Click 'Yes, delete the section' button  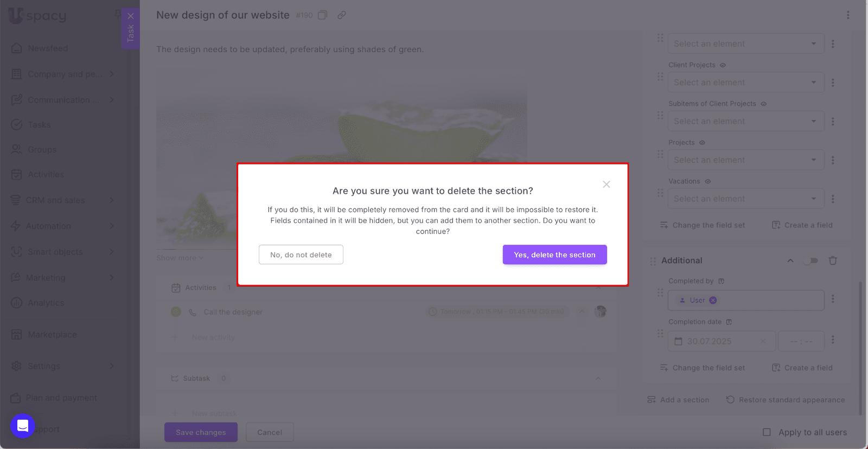(x=554, y=255)
